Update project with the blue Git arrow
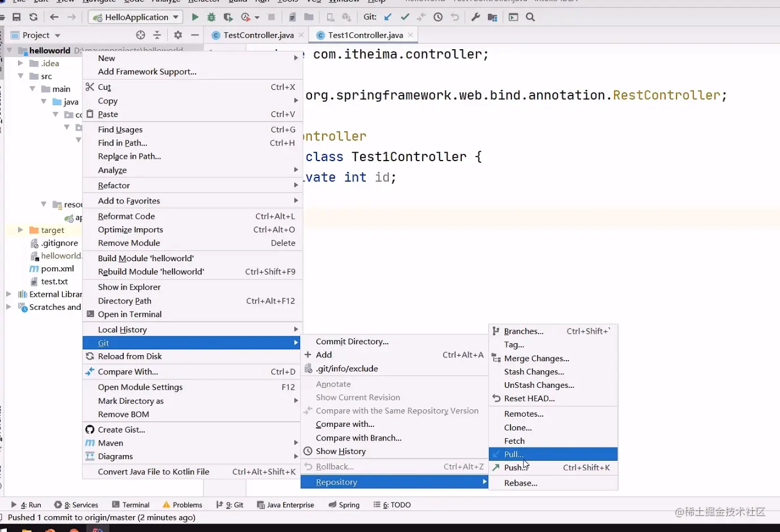 [x=388, y=17]
